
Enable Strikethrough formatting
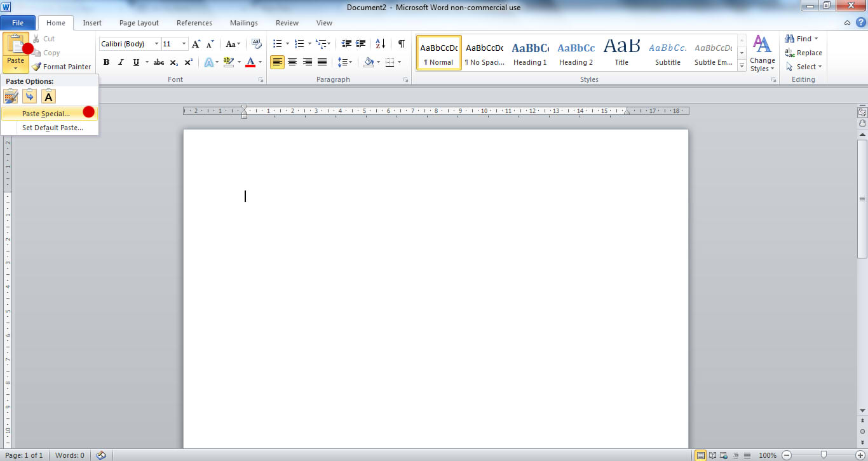[x=158, y=63]
